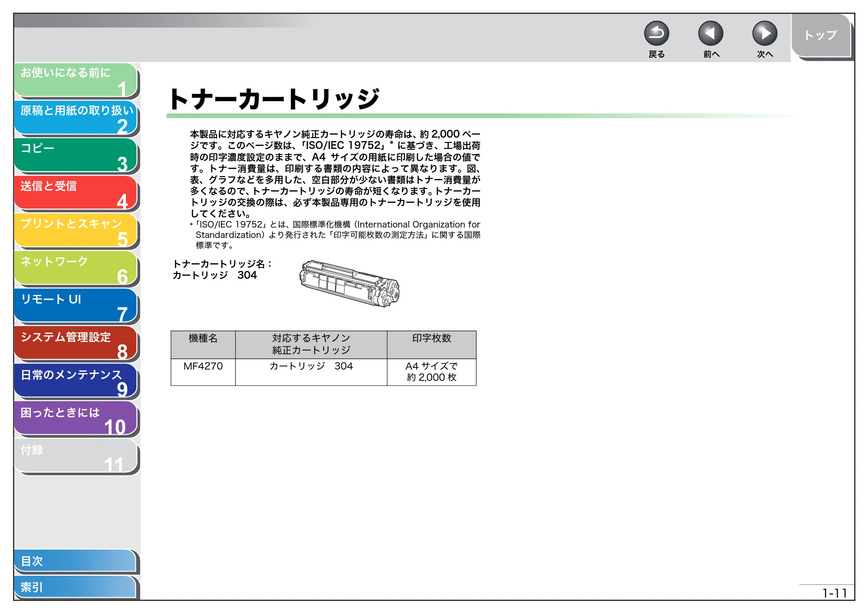Open chapter 7 リモート UI

tap(76, 306)
